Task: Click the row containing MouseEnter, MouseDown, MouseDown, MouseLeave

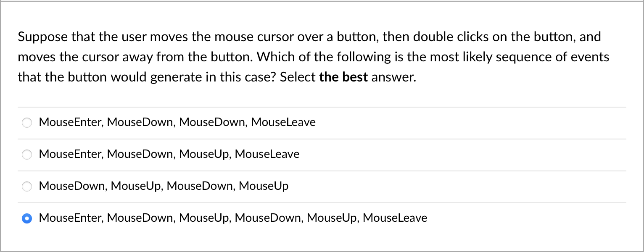Action: coord(177,122)
